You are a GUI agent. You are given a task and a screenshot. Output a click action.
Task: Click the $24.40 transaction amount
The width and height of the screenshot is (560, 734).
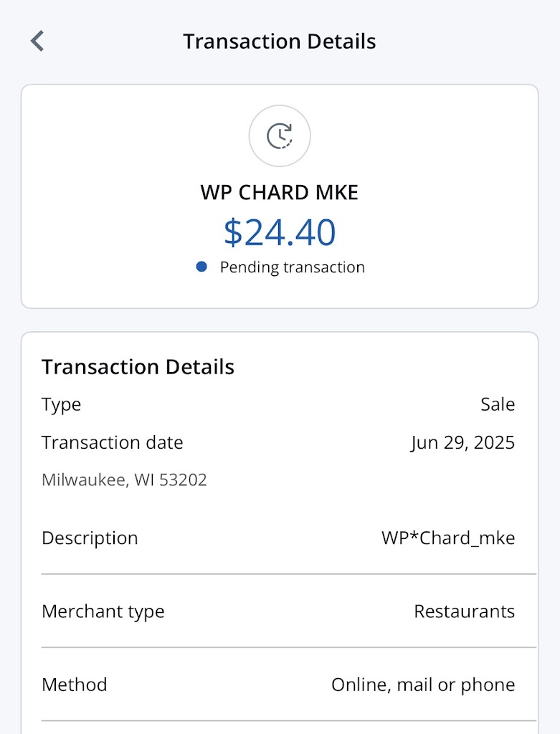point(280,232)
